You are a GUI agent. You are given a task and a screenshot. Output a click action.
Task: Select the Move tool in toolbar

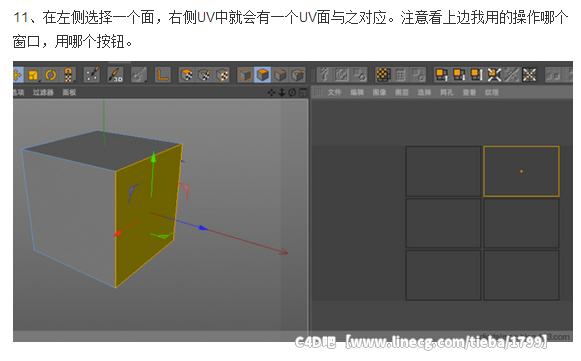tap(18, 75)
